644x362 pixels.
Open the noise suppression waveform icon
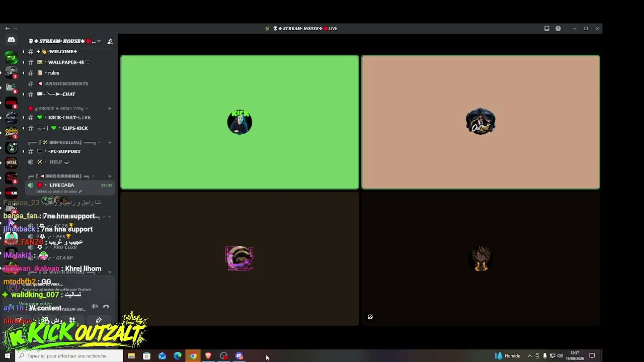point(95,306)
